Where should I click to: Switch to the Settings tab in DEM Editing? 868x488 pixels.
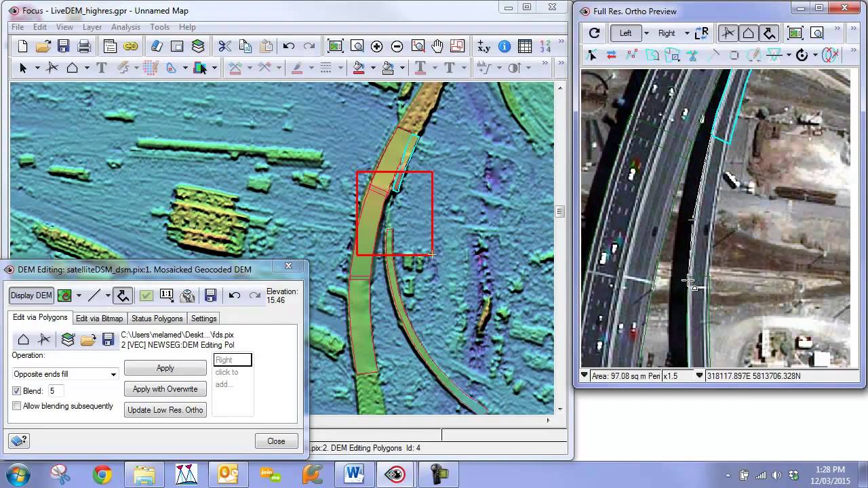pyautogui.click(x=203, y=319)
